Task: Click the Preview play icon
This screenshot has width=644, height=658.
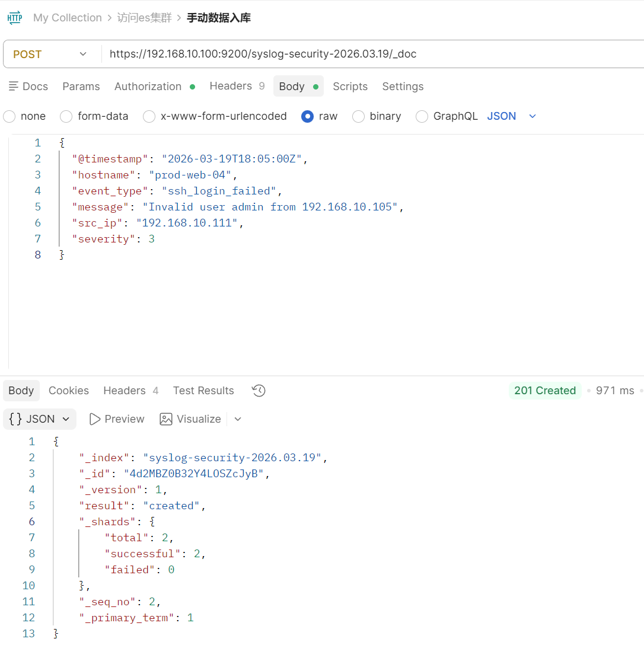Action: [x=95, y=419]
